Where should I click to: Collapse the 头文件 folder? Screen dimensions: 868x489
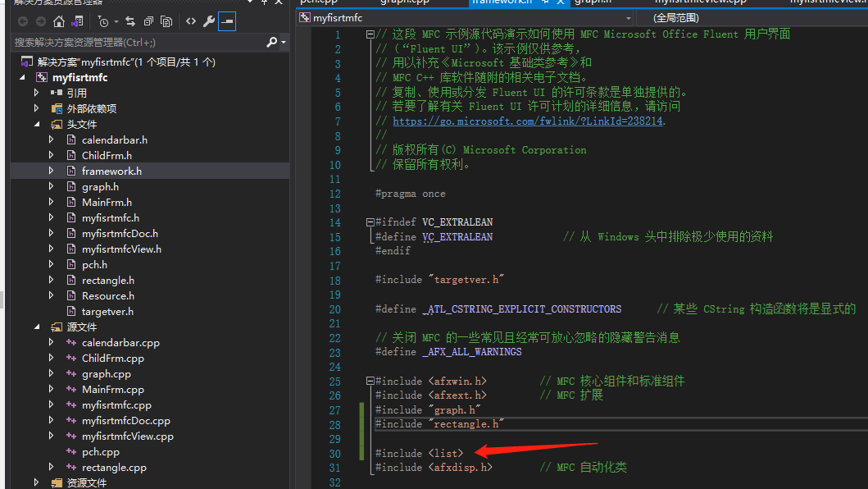tap(37, 124)
